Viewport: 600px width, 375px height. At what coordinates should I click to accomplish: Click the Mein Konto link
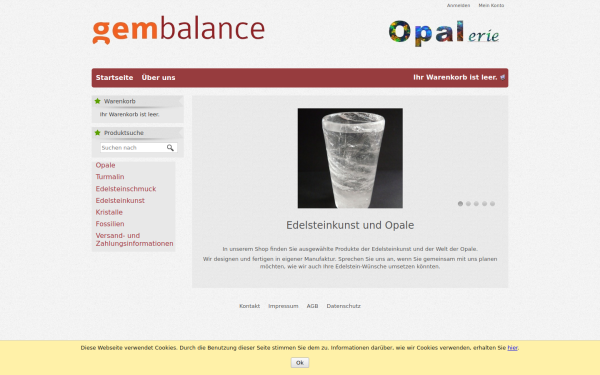pyautogui.click(x=491, y=5)
